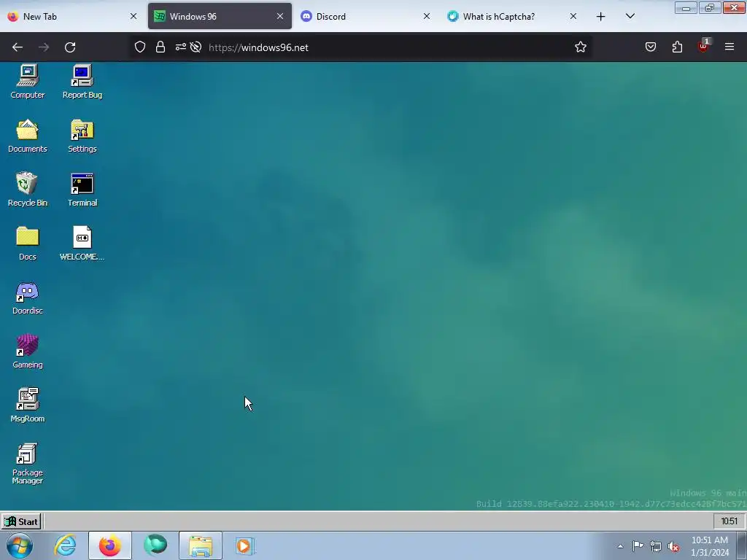Open the green globe browser taskbar icon

tap(155, 545)
